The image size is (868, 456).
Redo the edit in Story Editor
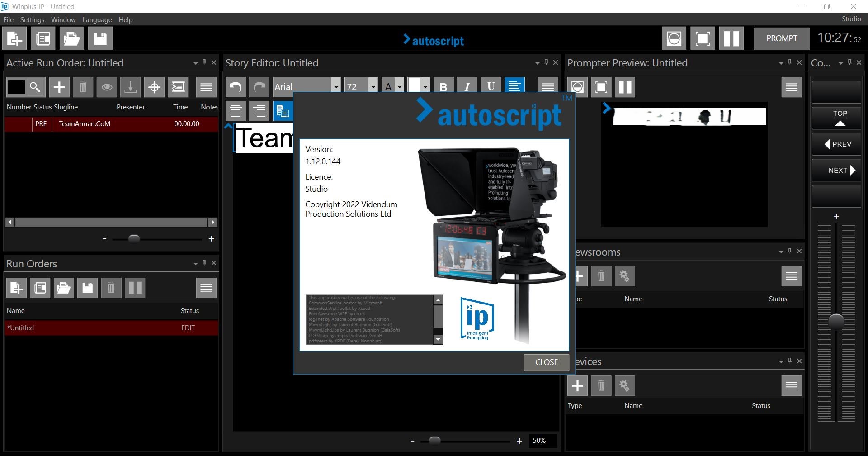point(259,87)
